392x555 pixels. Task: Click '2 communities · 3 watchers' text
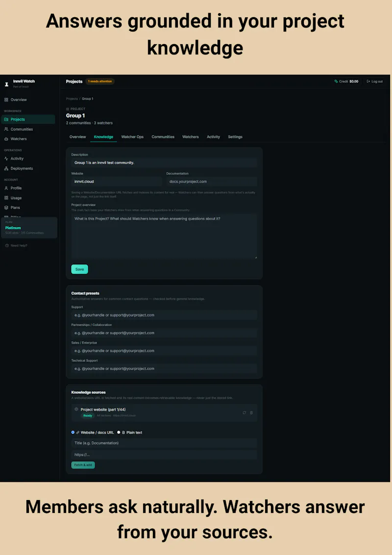pos(89,123)
